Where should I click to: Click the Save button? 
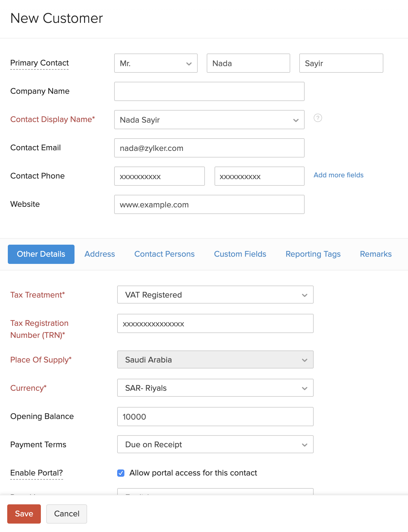24,514
